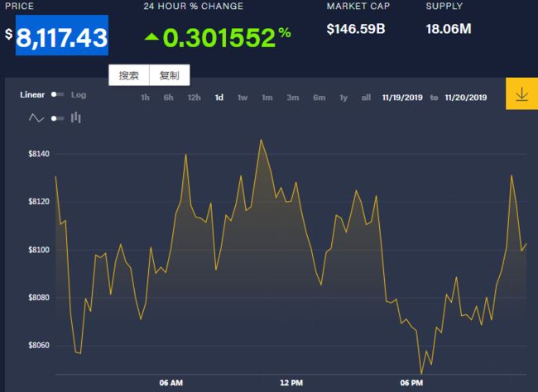Select the 12h time range
This screenshot has width=538, height=392.
(x=195, y=98)
